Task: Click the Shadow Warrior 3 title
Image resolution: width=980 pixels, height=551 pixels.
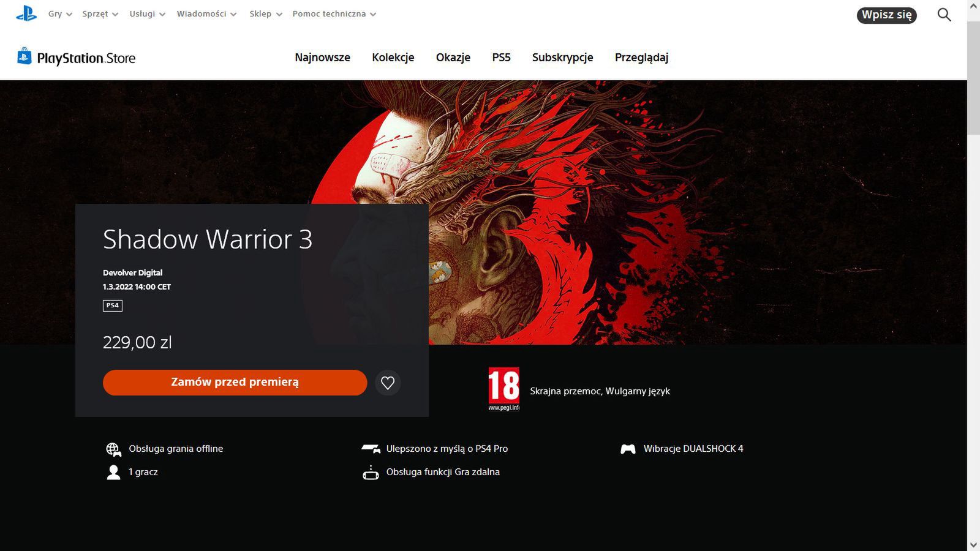Action: pos(208,239)
